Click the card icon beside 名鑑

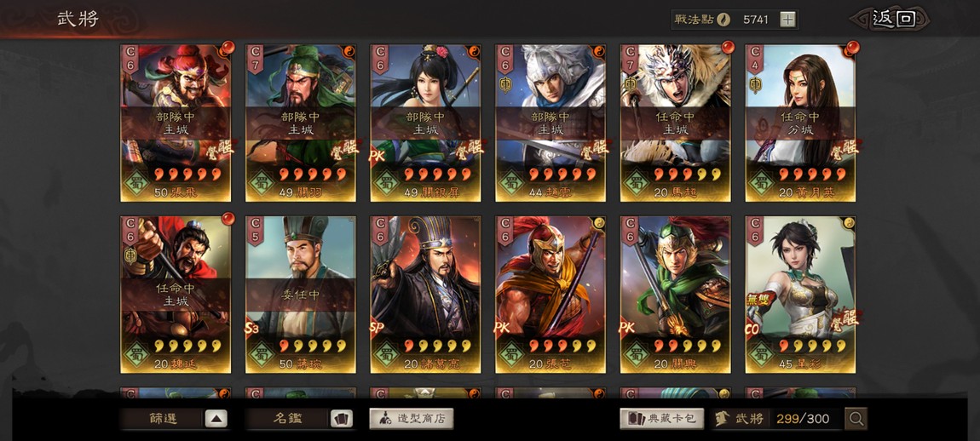click(x=341, y=419)
